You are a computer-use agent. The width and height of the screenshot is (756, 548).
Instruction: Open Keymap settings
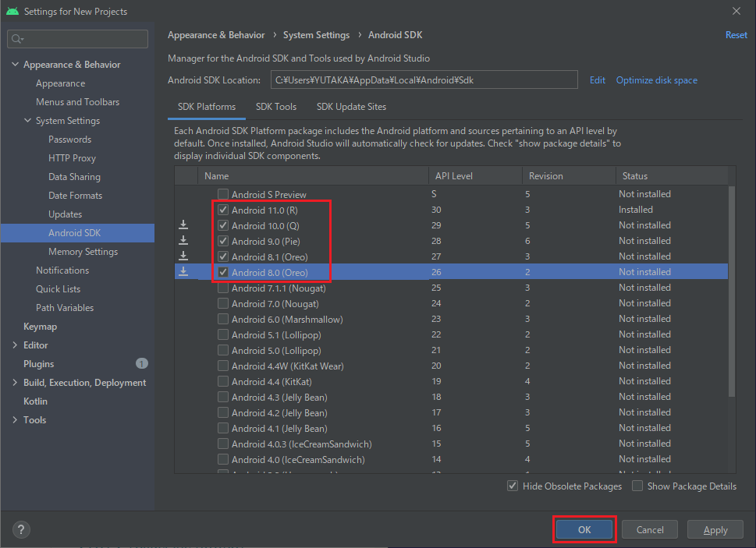40,327
